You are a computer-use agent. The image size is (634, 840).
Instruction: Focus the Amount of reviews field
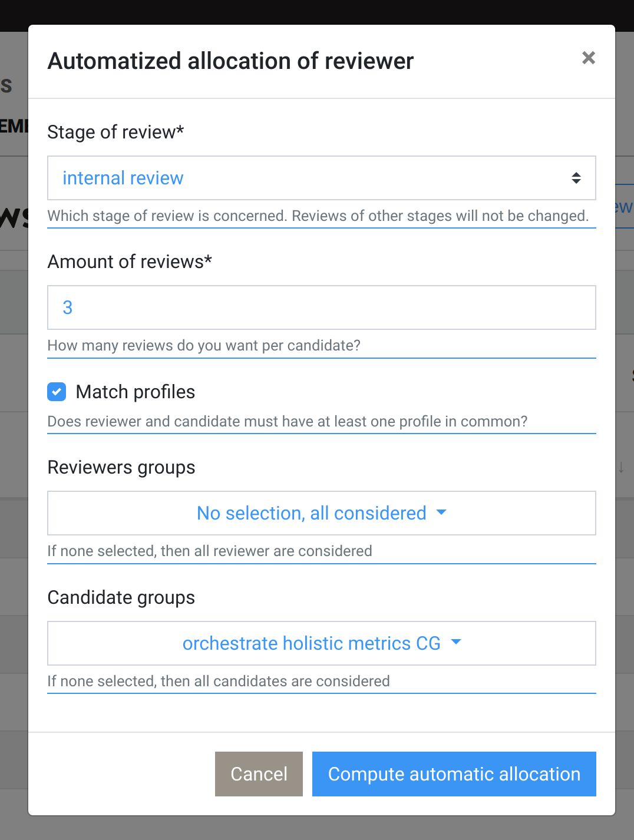321,307
